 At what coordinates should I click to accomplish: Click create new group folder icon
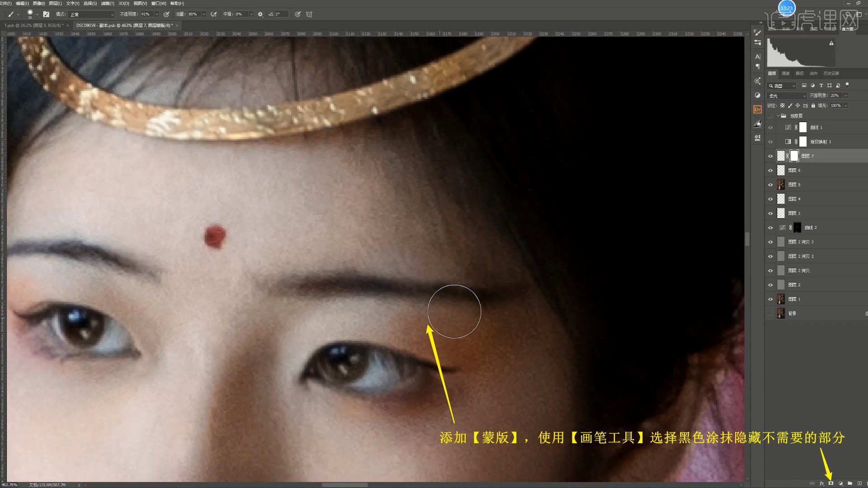click(x=850, y=483)
